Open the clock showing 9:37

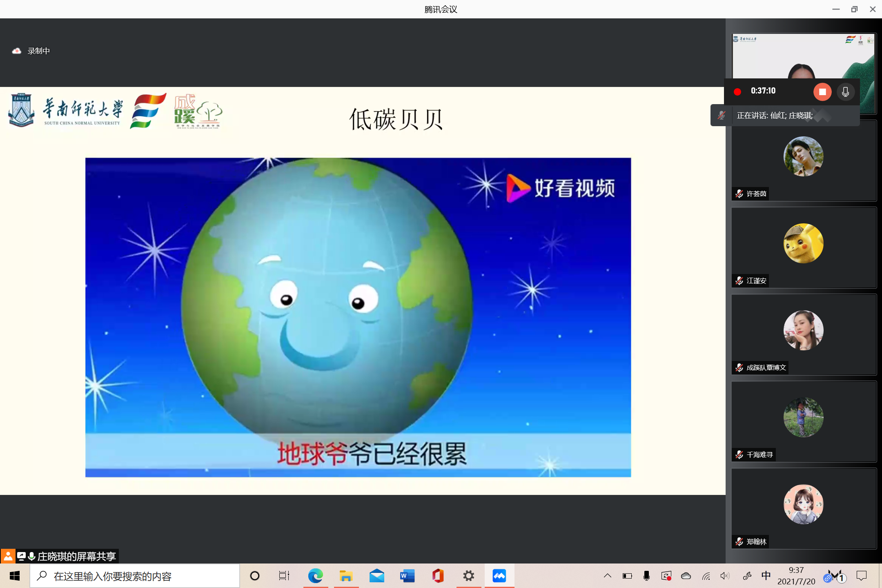(x=796, y=576)
